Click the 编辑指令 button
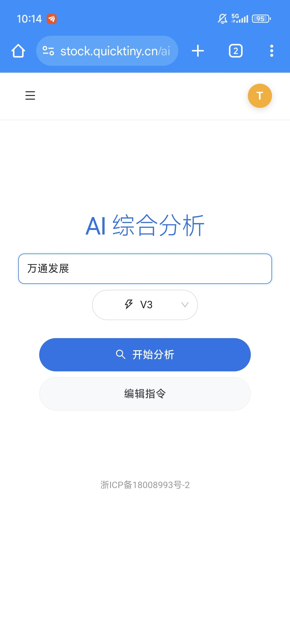 tap(145, 394)
